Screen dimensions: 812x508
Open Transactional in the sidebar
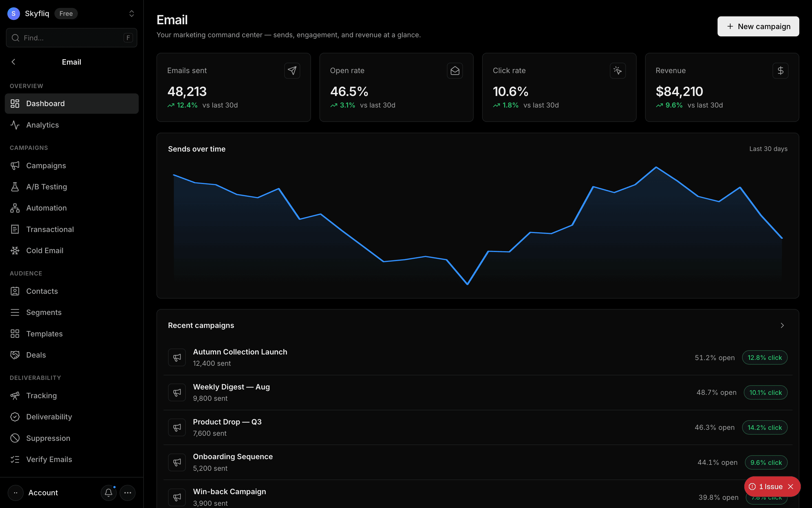71,229
